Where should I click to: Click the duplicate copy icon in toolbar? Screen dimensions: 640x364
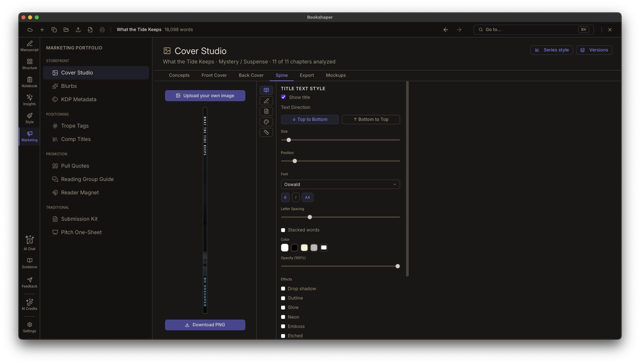point(54,30)
